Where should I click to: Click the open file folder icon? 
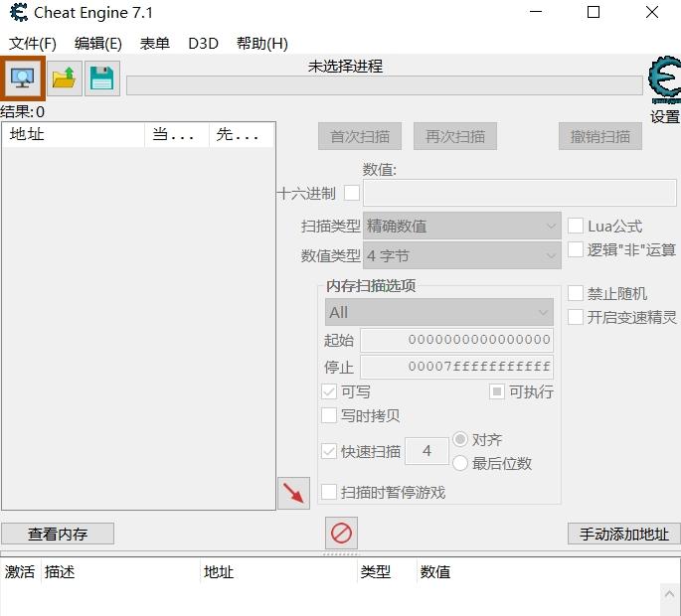point(65,78)
